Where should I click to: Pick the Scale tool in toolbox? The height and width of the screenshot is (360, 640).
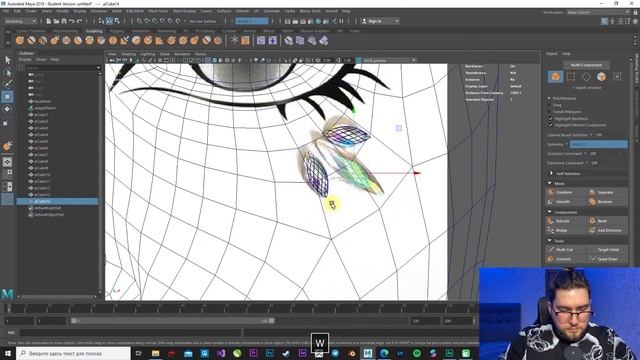tap(5, 123)
